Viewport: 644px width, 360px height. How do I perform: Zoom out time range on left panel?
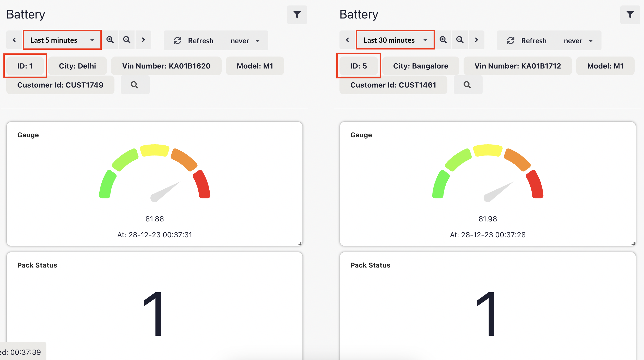[x=127, y=40]
